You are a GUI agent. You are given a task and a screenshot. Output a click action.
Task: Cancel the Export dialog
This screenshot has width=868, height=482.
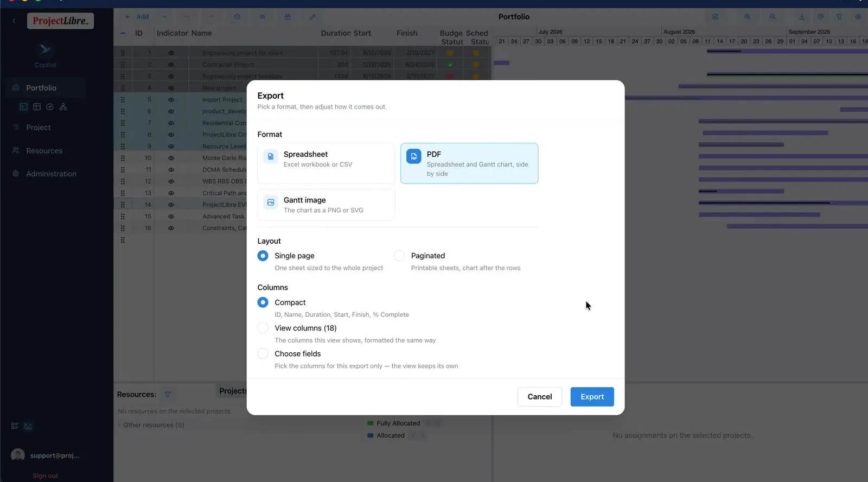point(540,397)
